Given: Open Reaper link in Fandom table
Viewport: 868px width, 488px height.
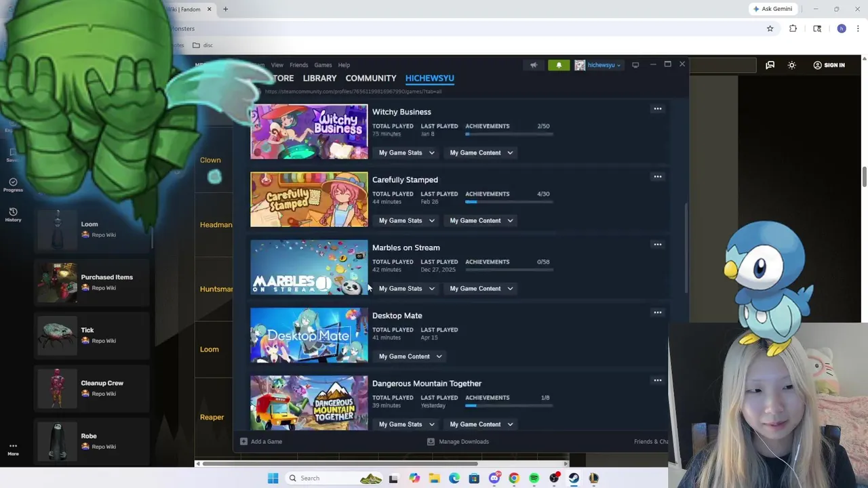Looking at the screenshot, I should click(x=212, y=417).
